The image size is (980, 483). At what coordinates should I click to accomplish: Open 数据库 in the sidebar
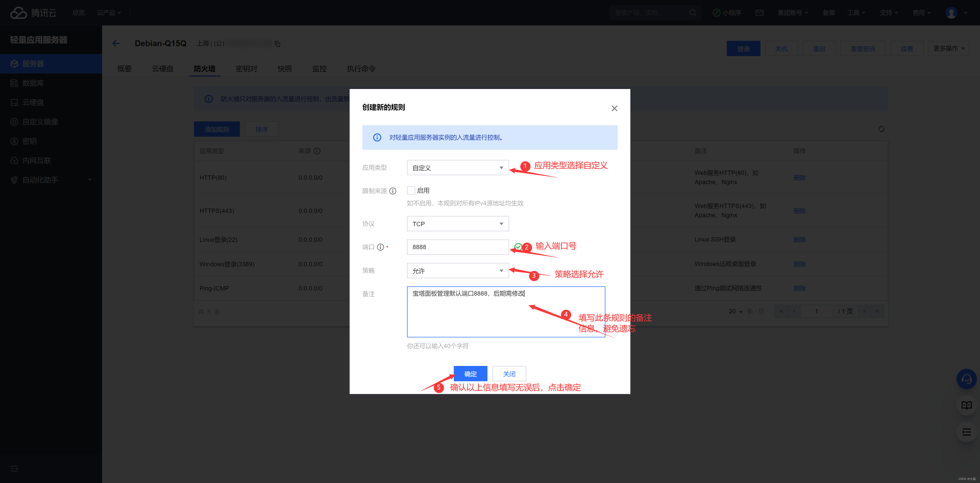tap(51, 83)
